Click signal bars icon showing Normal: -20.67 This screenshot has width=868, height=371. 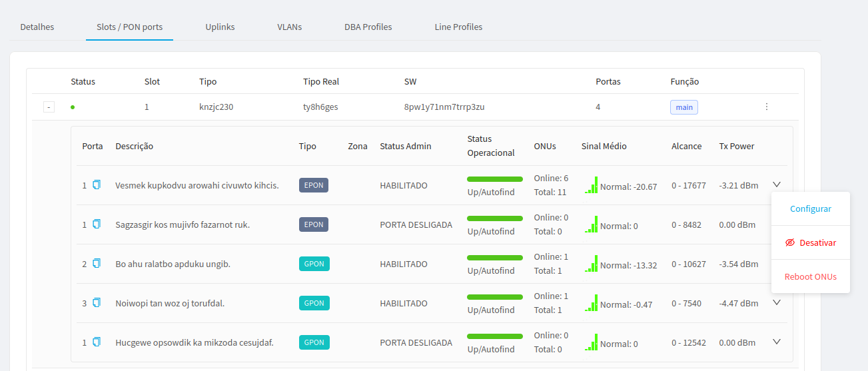click(592, 185)
